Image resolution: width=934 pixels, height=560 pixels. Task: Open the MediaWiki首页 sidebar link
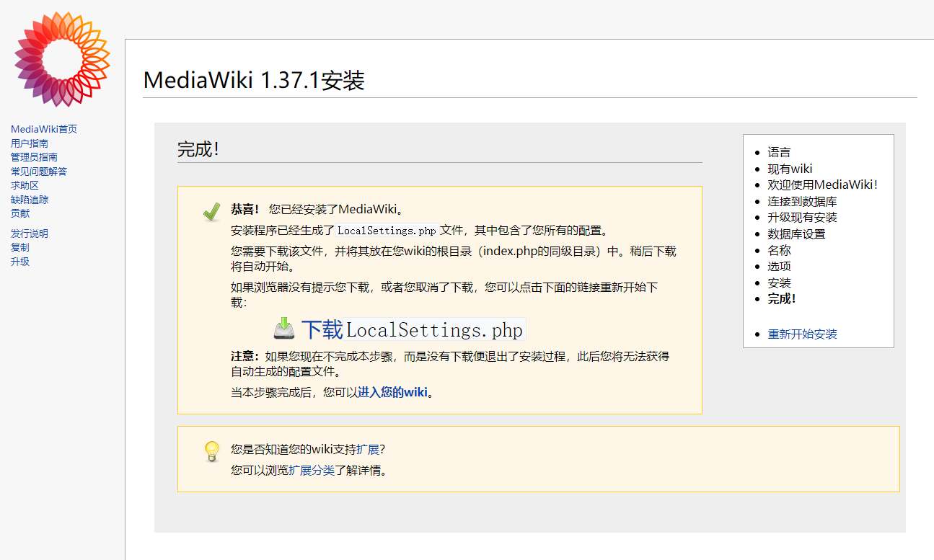[44, 129]
